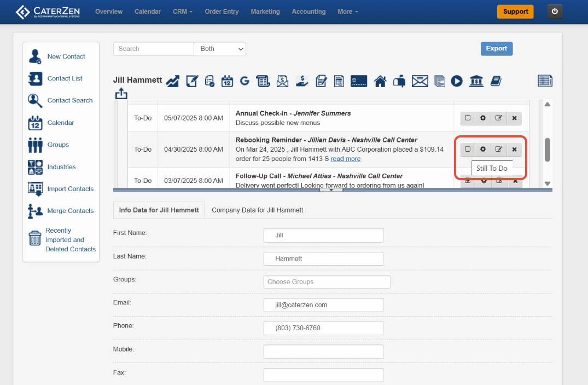Click the book icon in contact toolbar

pyautogui.click(x=496, y=81)
